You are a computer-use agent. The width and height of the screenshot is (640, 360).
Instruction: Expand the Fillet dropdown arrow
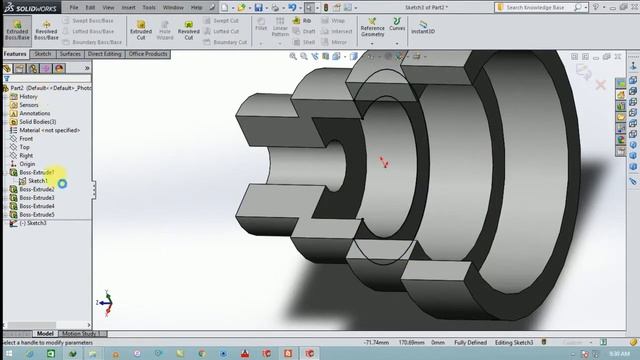tap(261, 43)
